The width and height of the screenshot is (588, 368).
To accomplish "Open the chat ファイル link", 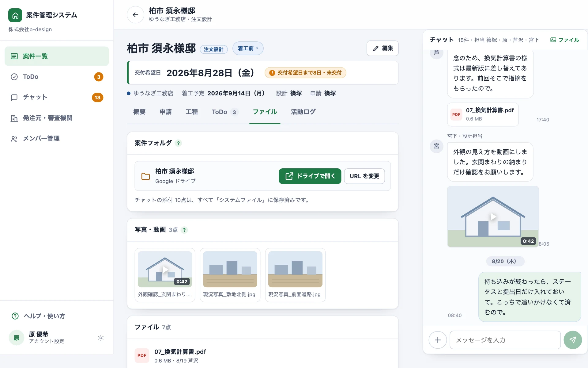I will (x=565, y=40).
